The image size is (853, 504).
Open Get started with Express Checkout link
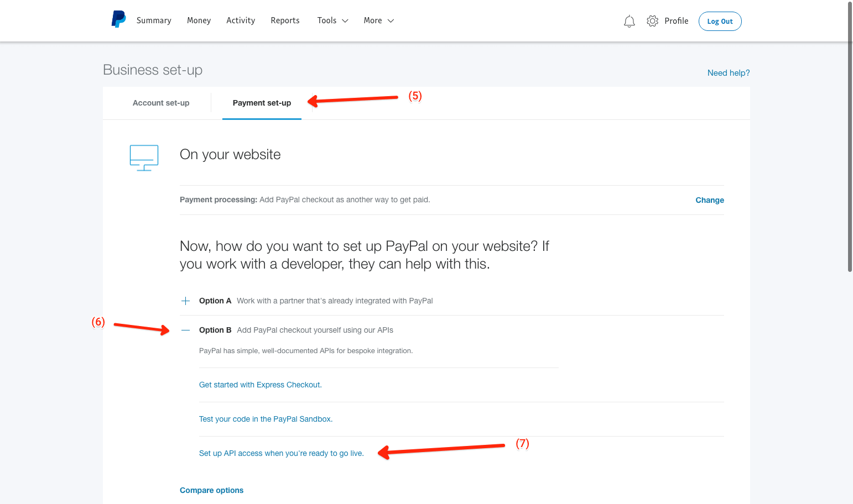click(261, 385)
